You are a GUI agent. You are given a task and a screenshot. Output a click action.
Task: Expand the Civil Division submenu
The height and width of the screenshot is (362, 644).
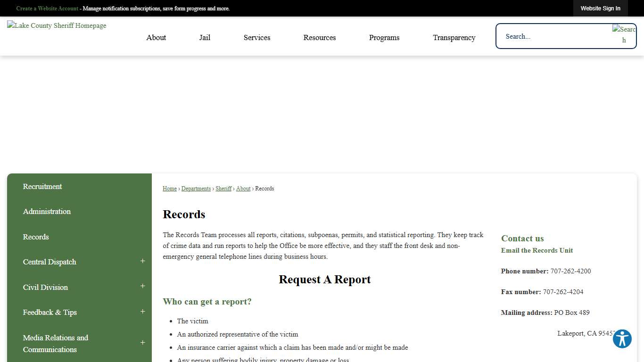[142, 287]
